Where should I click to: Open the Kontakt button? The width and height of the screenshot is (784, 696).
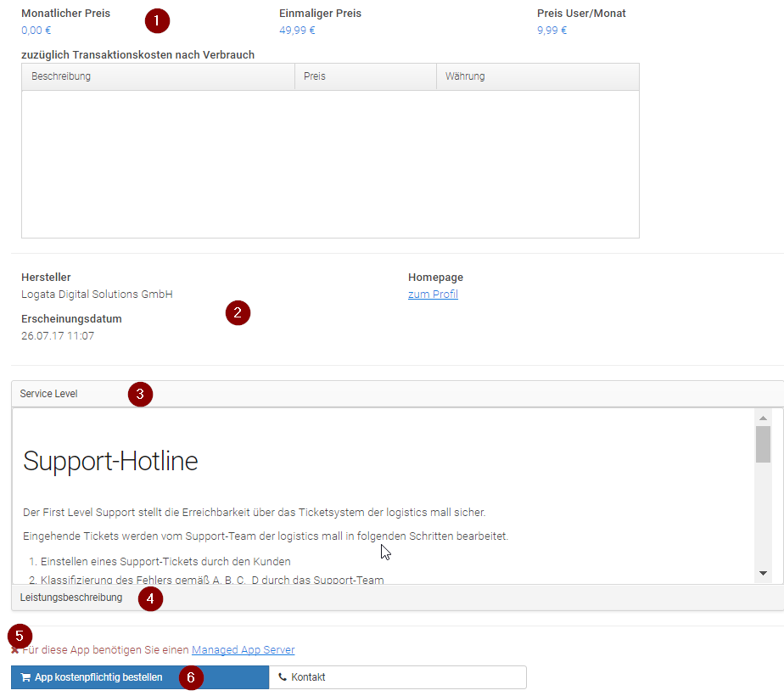(397, 677)
